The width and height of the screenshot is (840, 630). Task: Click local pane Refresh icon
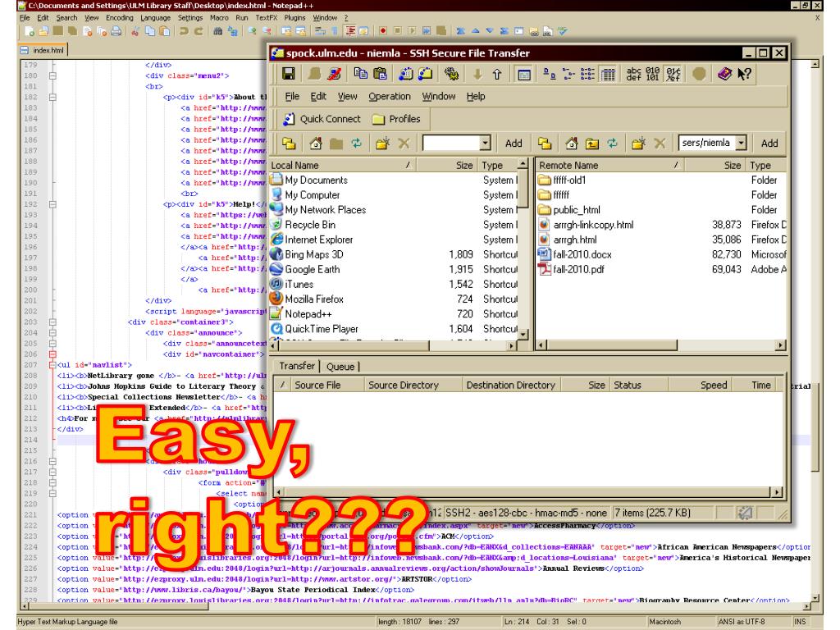click(x=356, y=143)
